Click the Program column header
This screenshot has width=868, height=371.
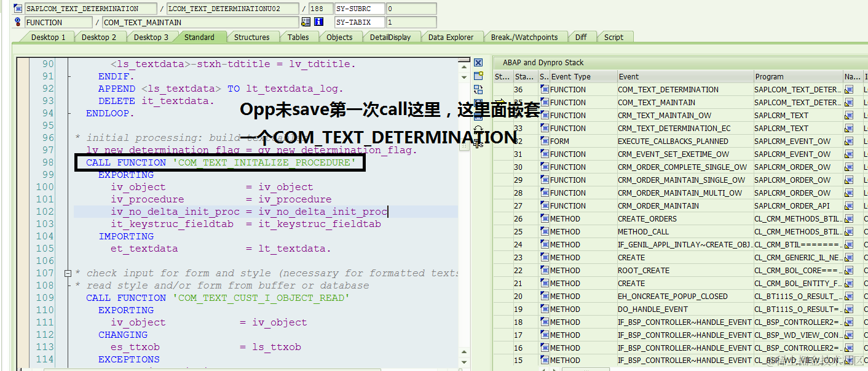[797, 77]
